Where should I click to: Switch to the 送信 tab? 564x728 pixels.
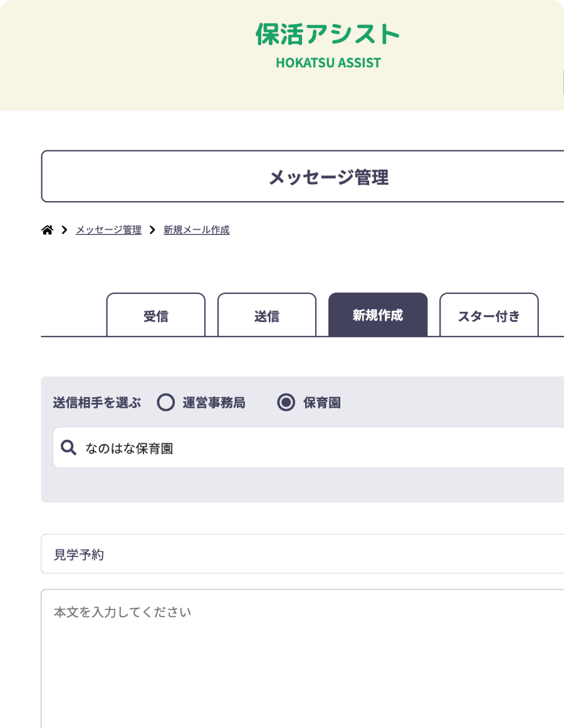click(x=266, y=316)
